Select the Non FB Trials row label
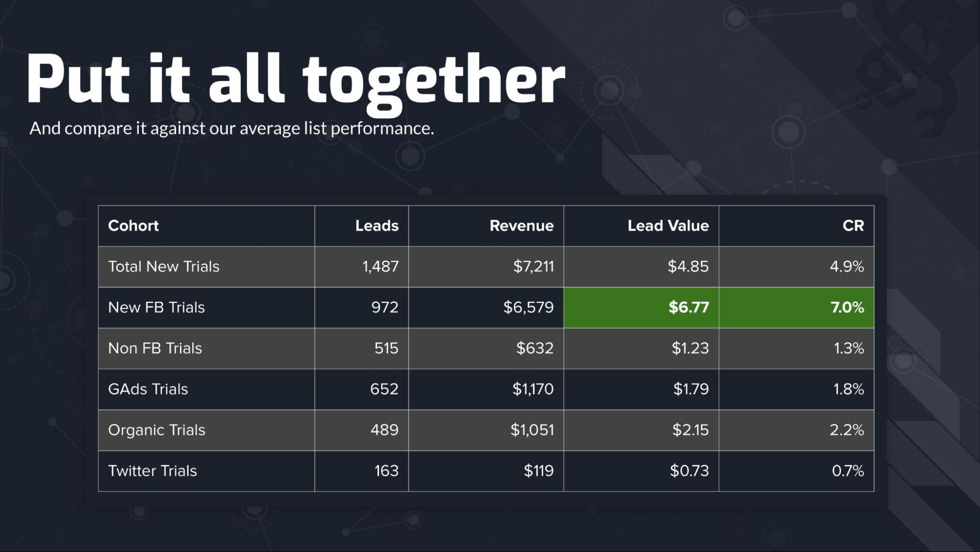Image resolution: width=980 pixels, height=552 pixels. [x=155, y=348]
